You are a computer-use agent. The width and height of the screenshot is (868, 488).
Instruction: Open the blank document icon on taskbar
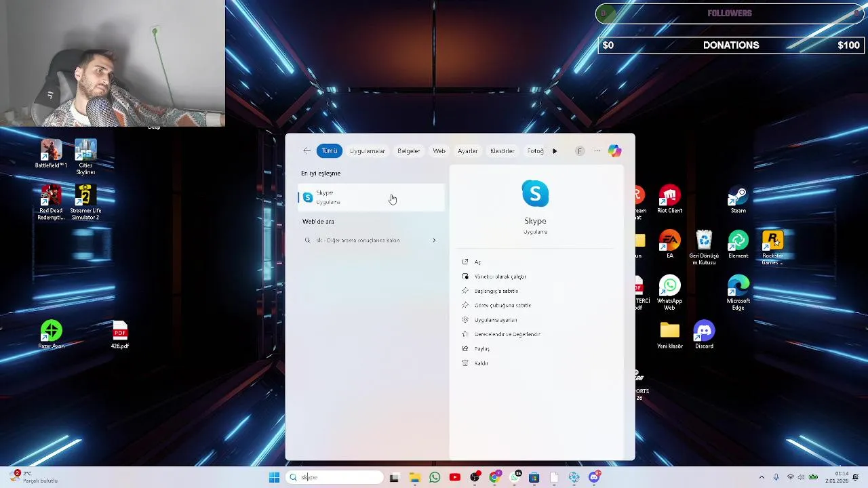pyautogui.click(x=554, y=477)
